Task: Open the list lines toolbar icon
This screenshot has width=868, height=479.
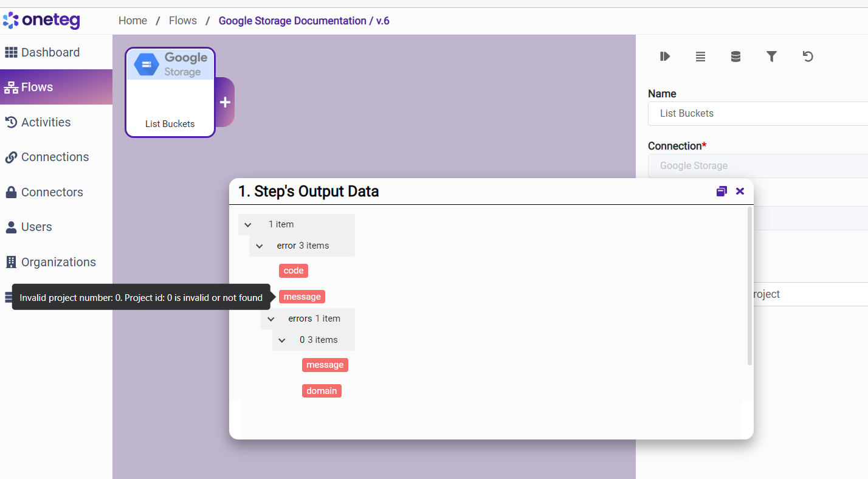Action: pyautogui.click(x=700, y=57)
